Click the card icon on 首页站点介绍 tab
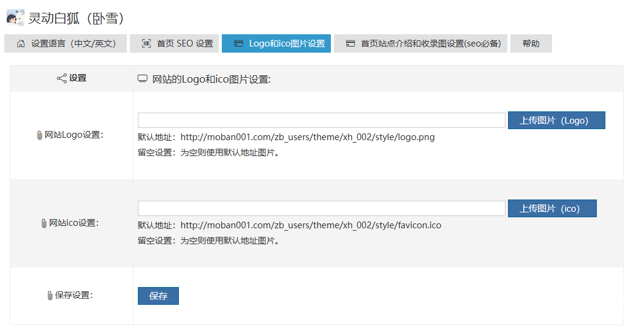The height and width of the screenshot is (336, 644). pos(350,43)
